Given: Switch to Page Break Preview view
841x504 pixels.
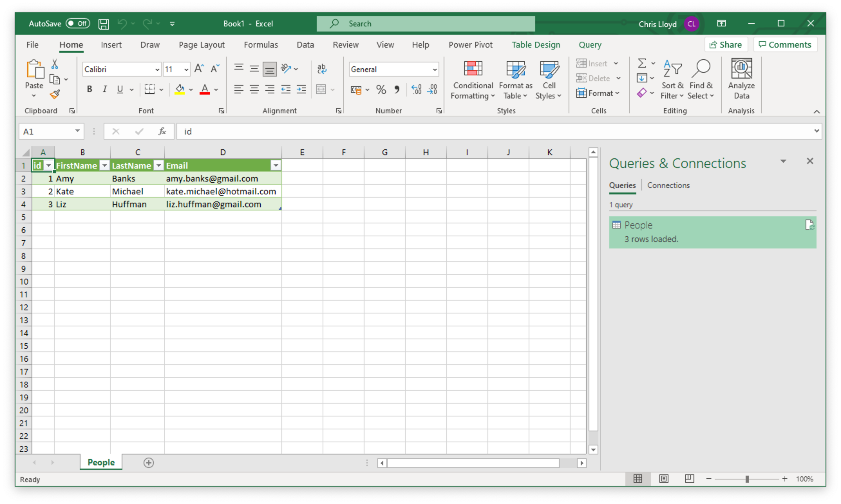Looking at the screenshot, I should tap(689, 479).
